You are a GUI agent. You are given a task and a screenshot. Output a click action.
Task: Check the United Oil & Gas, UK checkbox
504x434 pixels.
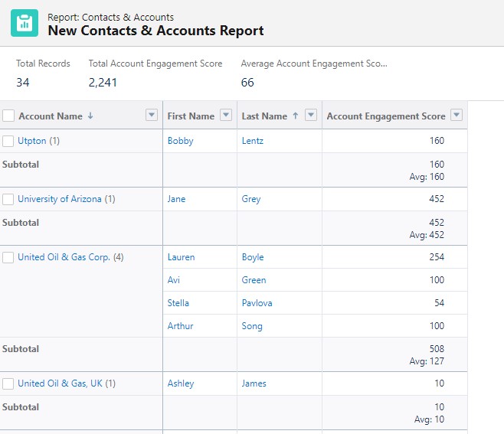8,383
